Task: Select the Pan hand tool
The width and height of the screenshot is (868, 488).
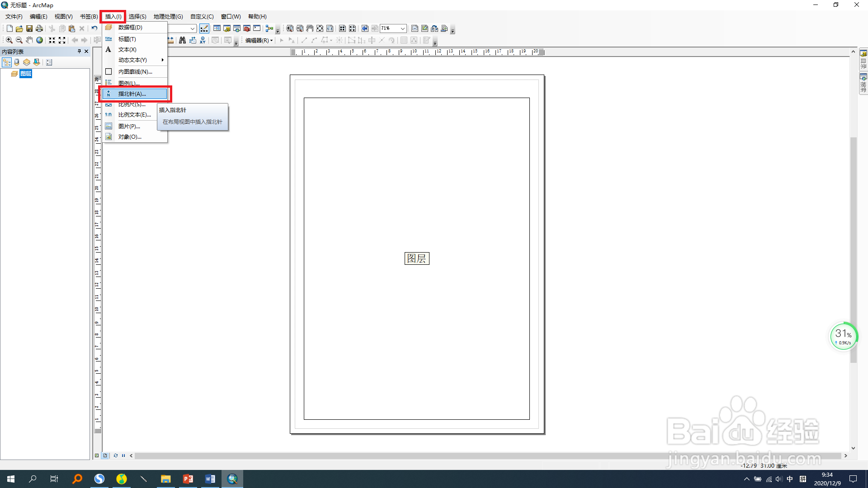Action: coord(29,40)
